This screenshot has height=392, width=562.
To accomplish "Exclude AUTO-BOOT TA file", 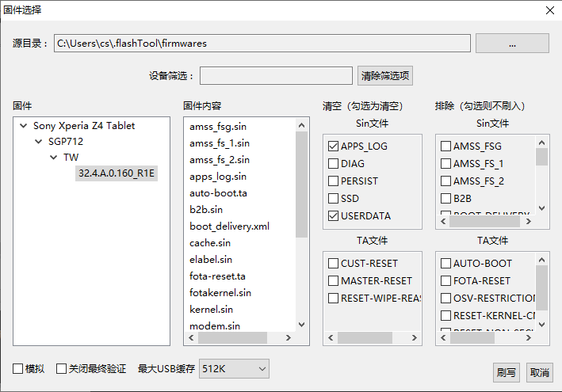I will tap(446, 264).
